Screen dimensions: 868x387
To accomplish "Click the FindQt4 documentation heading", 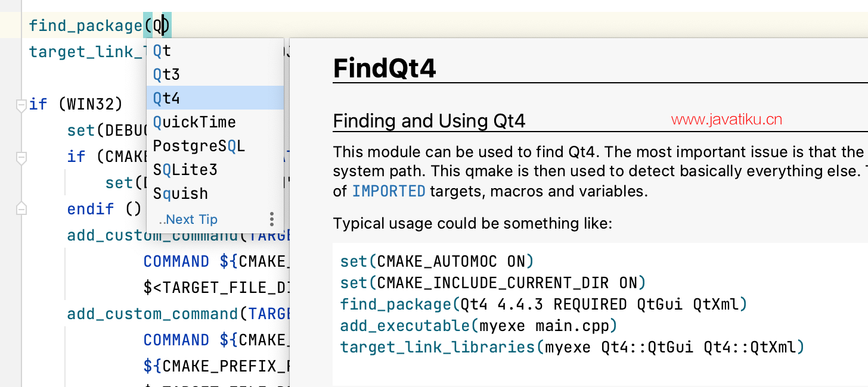I will tap(385, 68).
